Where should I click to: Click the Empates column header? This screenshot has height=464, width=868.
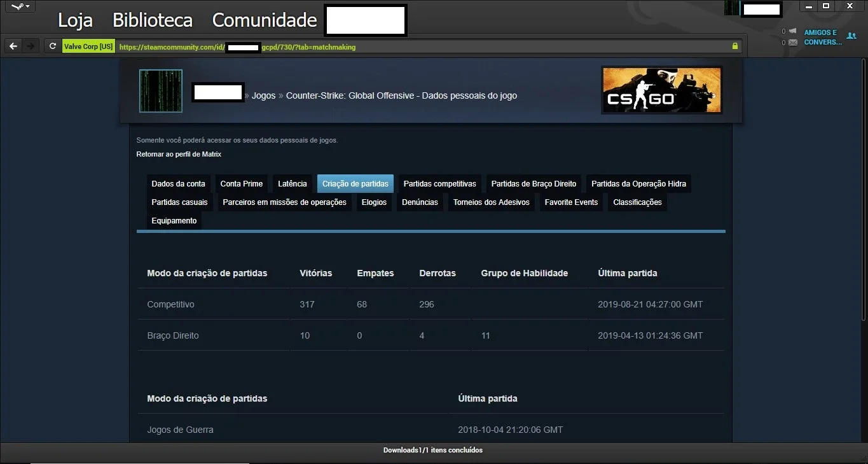click(376, 273)
